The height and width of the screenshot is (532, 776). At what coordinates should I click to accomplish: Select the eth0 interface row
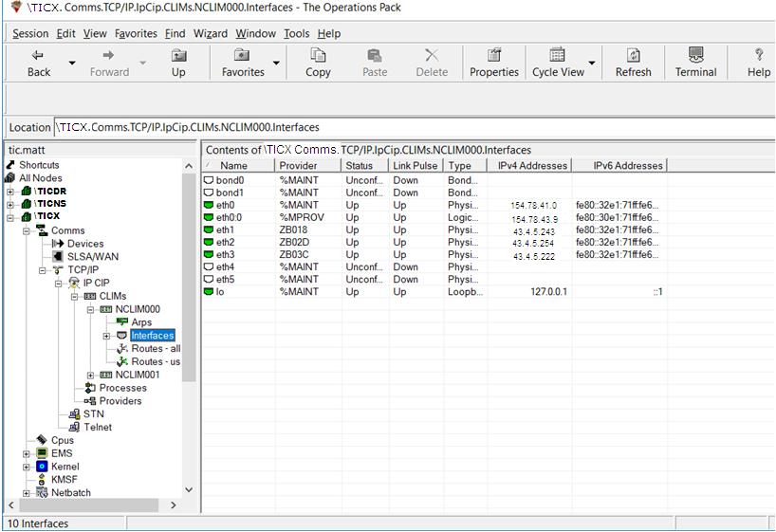pos(226,205)
